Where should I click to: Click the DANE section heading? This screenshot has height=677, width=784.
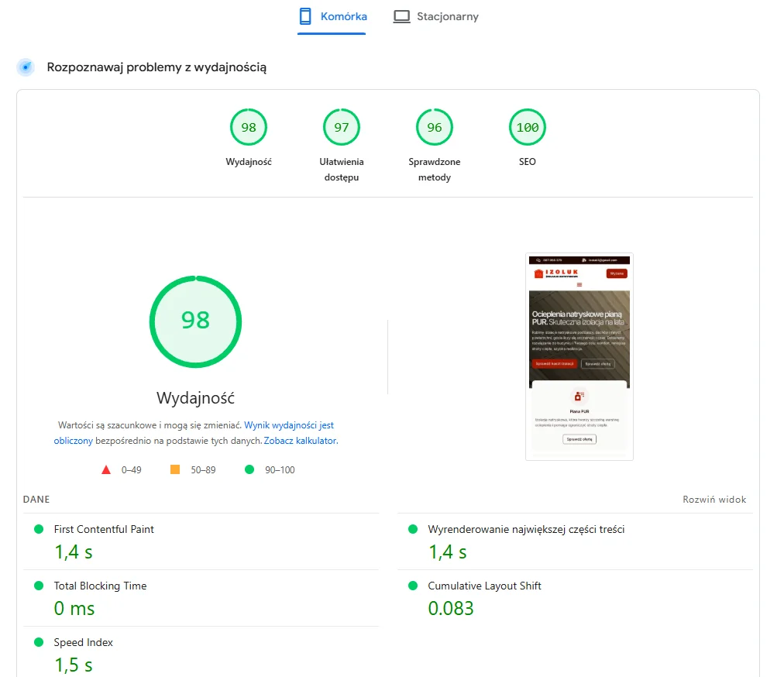[36, 500]
